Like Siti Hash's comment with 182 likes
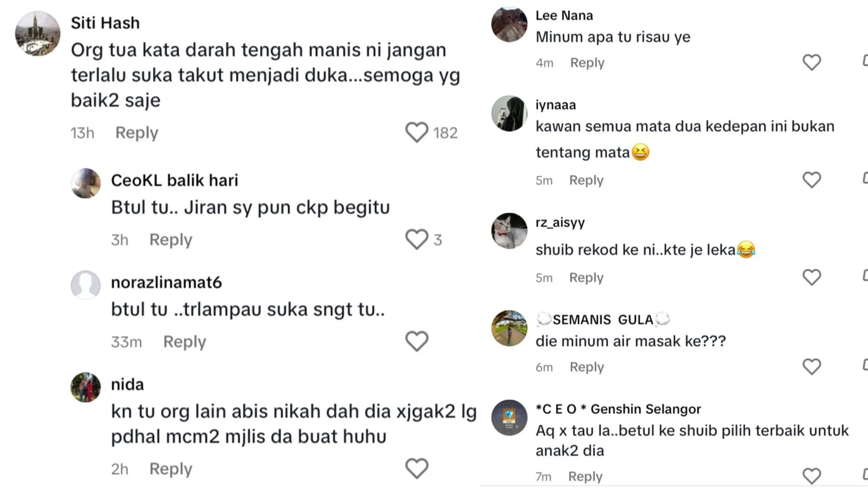Screen dimensions: 868x488 416,132
